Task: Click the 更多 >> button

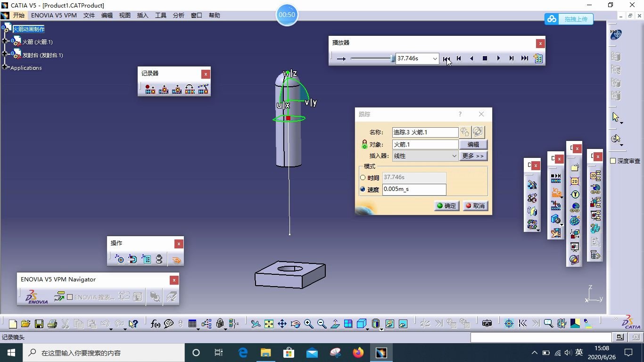Action: [x=473, y=156]
